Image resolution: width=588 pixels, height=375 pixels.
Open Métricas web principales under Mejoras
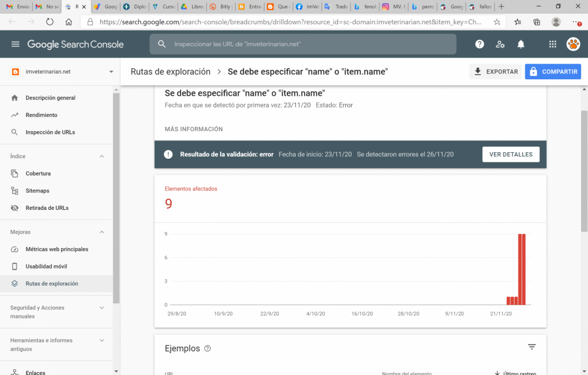point(56,249)
